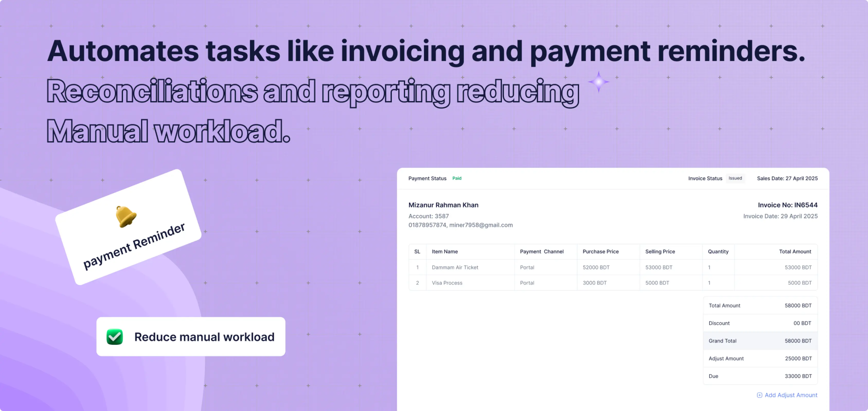Click the 52000 BDT purchase price

[x=596, y=268]
